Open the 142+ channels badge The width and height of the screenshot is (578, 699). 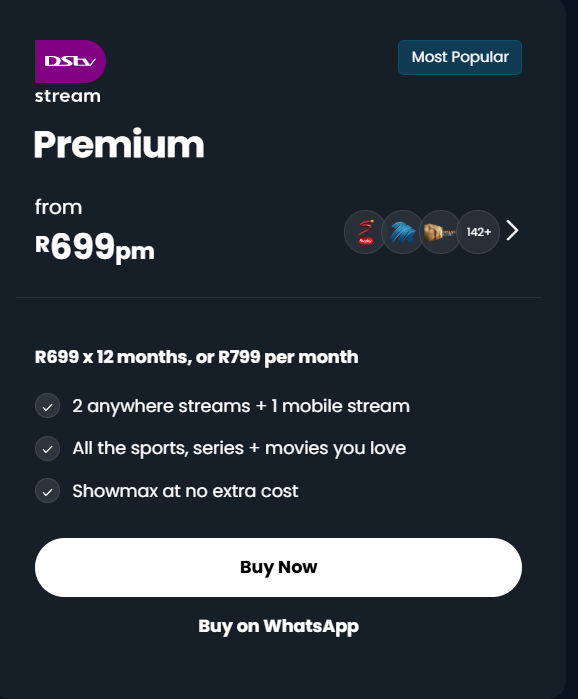tap(478, 232)
